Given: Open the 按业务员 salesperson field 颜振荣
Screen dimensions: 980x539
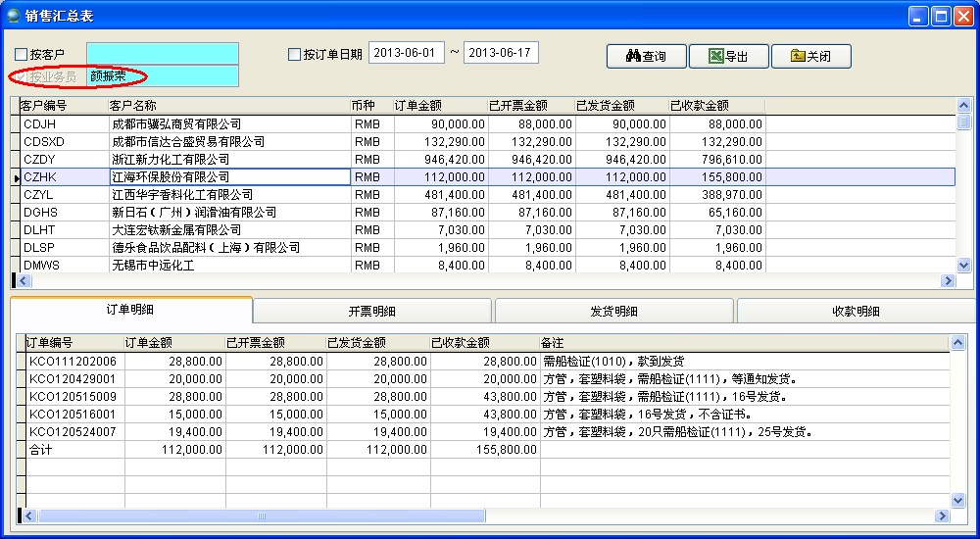Looking at the screenshot, I should click(162, 75).
